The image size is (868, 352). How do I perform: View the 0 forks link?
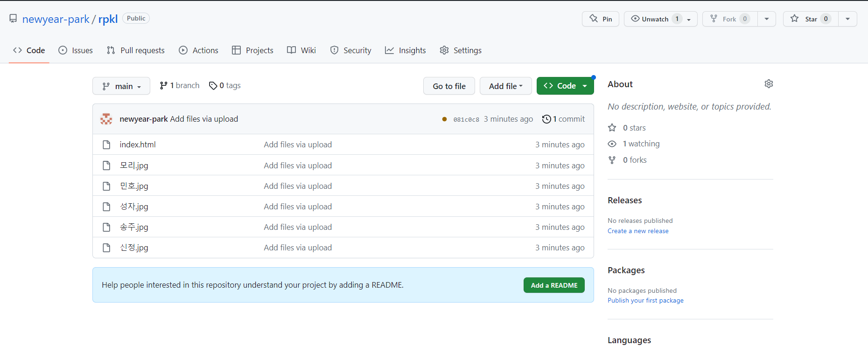click(627, 160)
